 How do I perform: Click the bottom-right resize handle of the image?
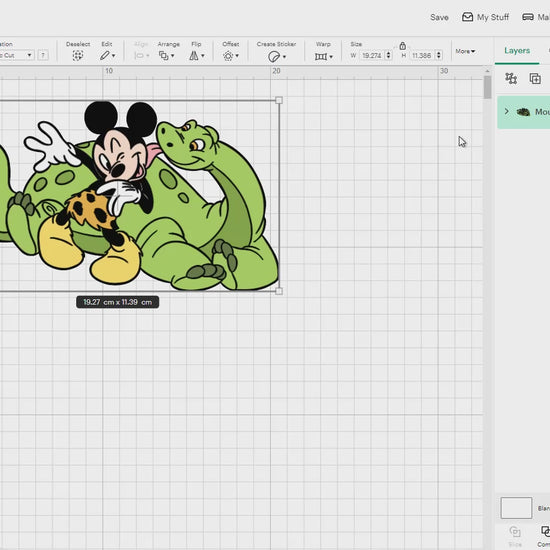pyautogui.click(x=279, y=291)
